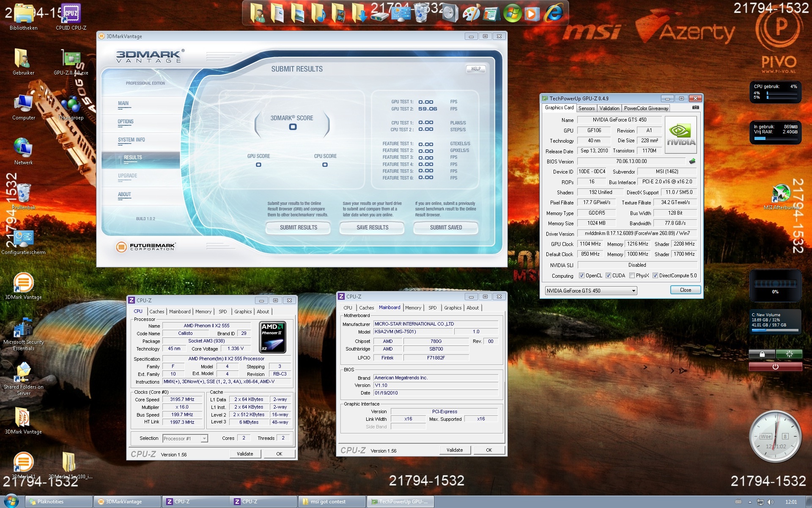Click the red power gadget button

coord(775,367)
